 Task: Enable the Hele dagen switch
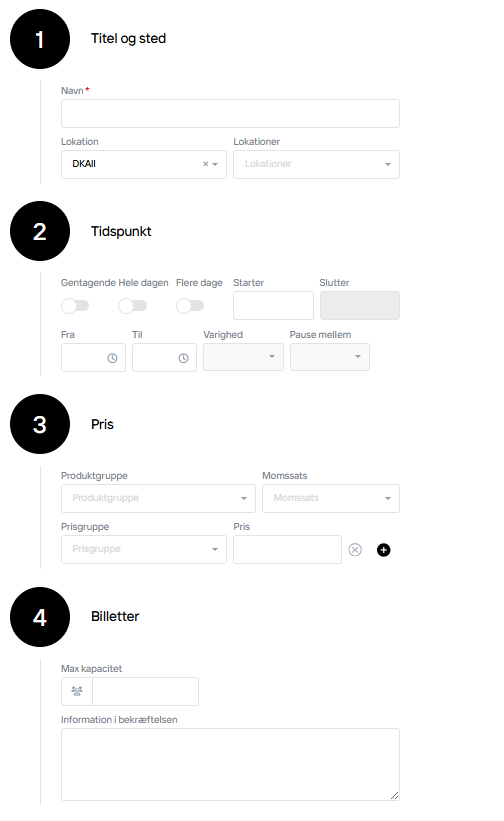point(132,306)
